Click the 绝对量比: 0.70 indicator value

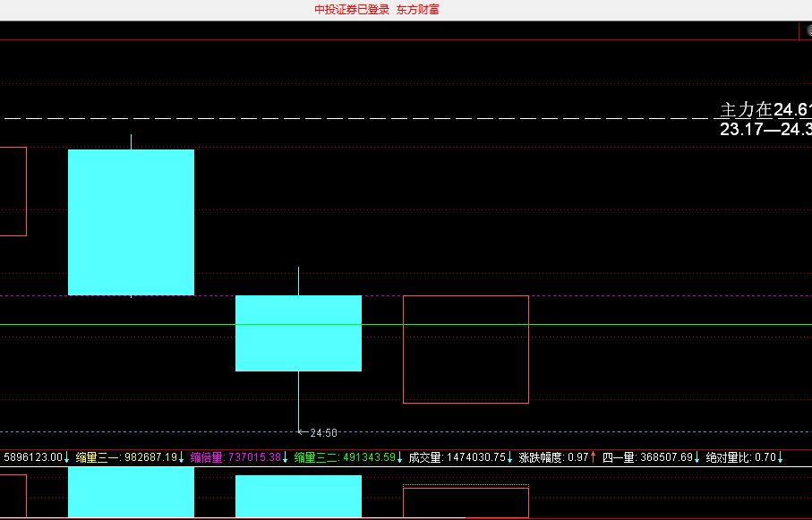740,457
